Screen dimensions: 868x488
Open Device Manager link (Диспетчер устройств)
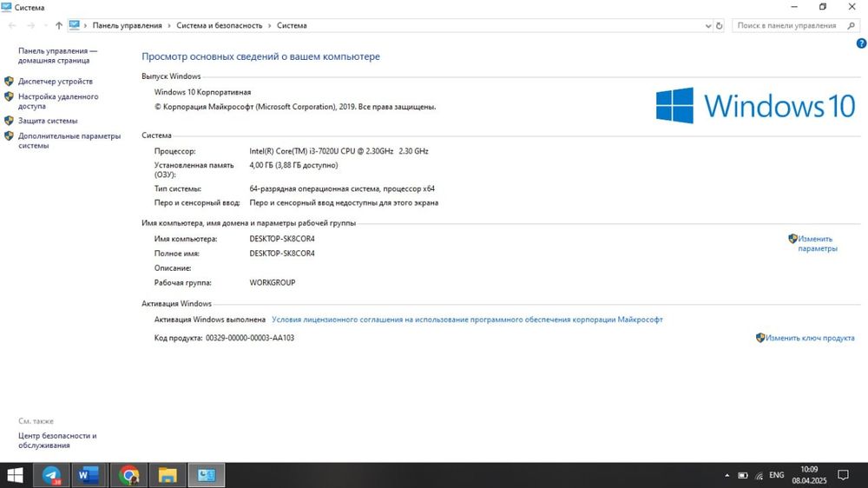(x=56, y=82)
